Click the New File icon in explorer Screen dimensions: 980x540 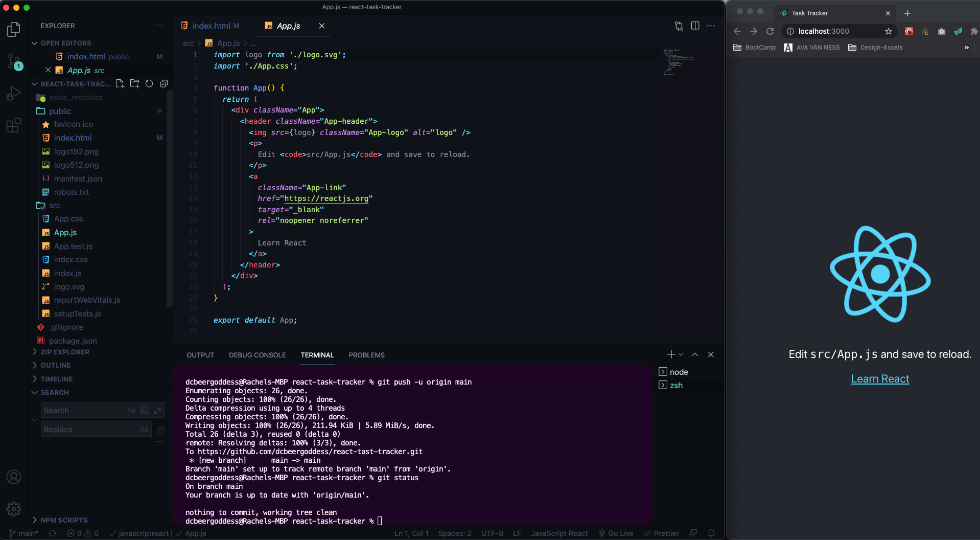click(x=120, y=84)
